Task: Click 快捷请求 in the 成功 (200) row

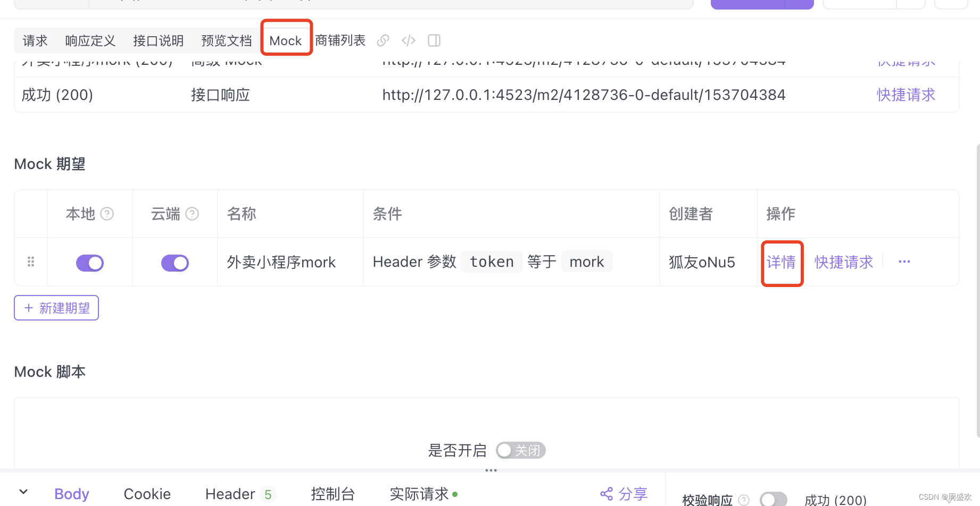Action: (906, 95)
